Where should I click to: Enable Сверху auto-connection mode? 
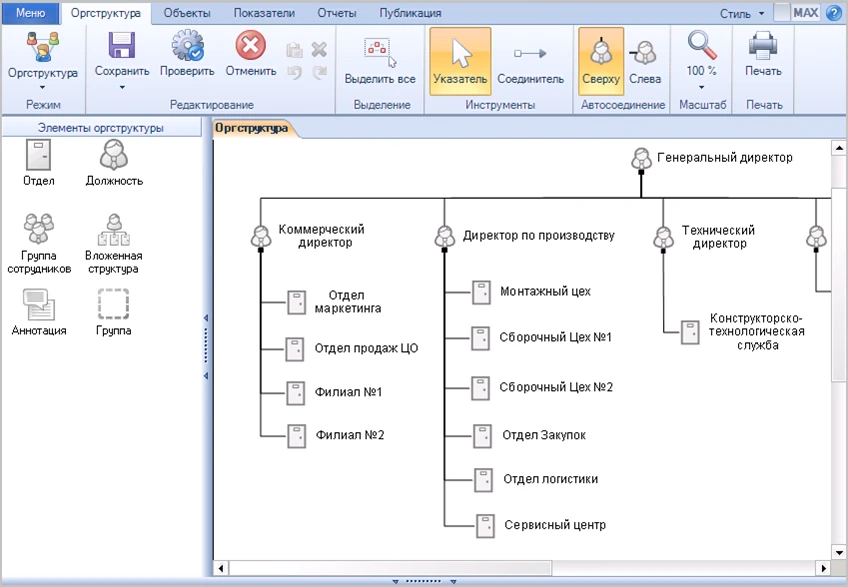(600, 60)
